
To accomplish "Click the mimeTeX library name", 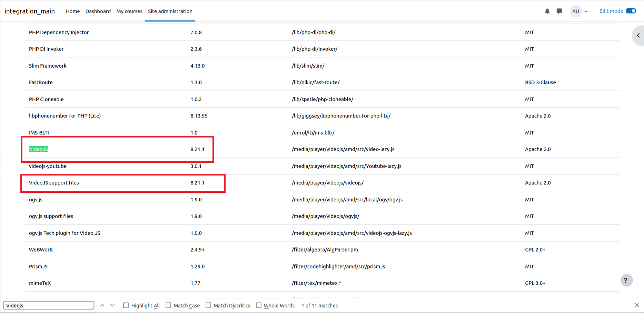I will pos(40,283).
